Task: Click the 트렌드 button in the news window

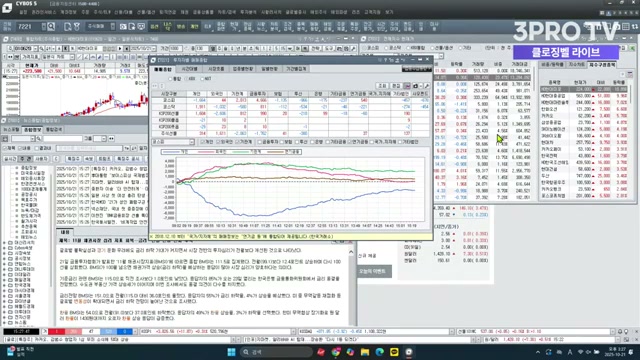Action: pyautogui.click(x=104, y=159)
